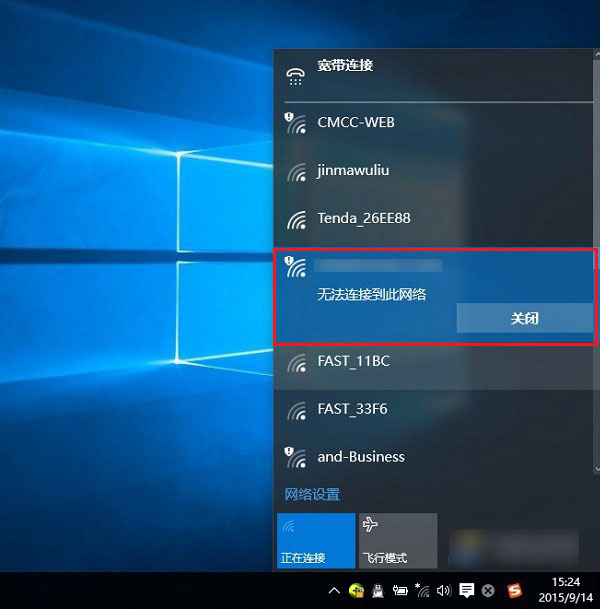Select the Tenda_26EE88 network

pyautogui.click(x=363, y=218)
